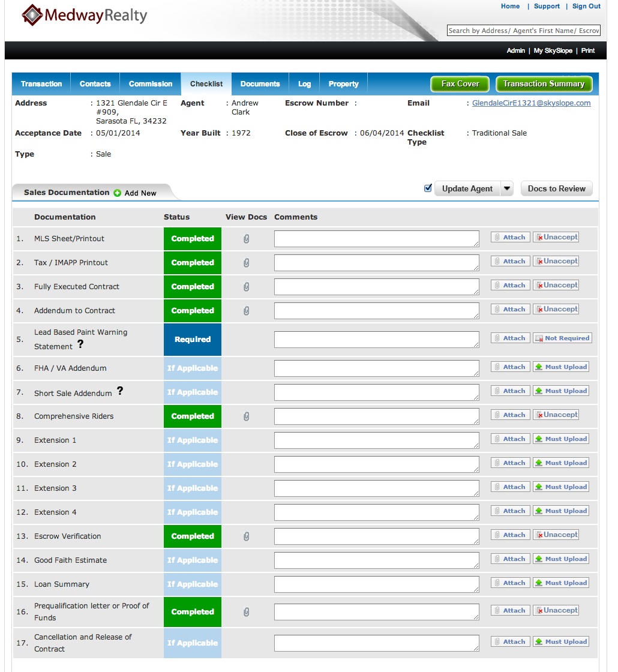The width and height of the screenshot is (618, 672).
Task: Click green plus Add New icon
Action: tap(118, 193)
